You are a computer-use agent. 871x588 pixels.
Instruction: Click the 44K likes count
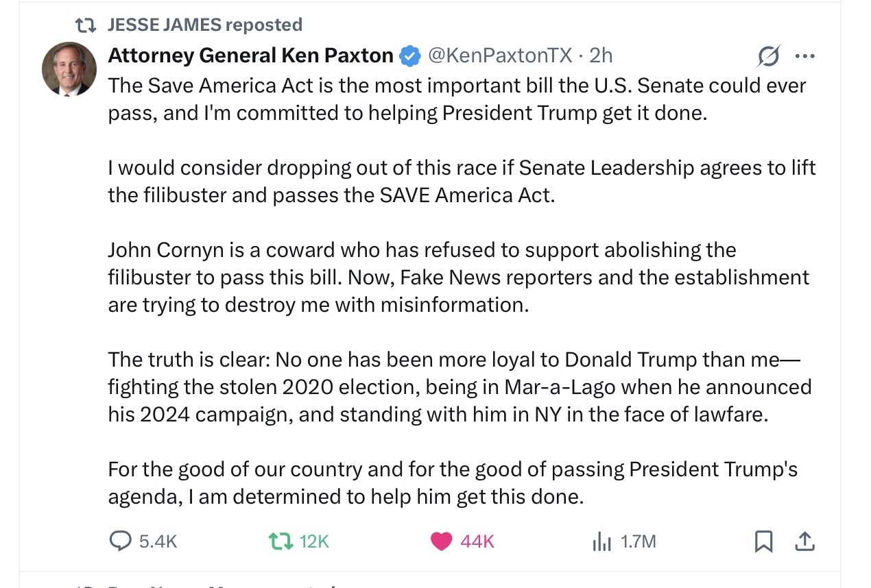pyautogui.click(x=477, y=542)
